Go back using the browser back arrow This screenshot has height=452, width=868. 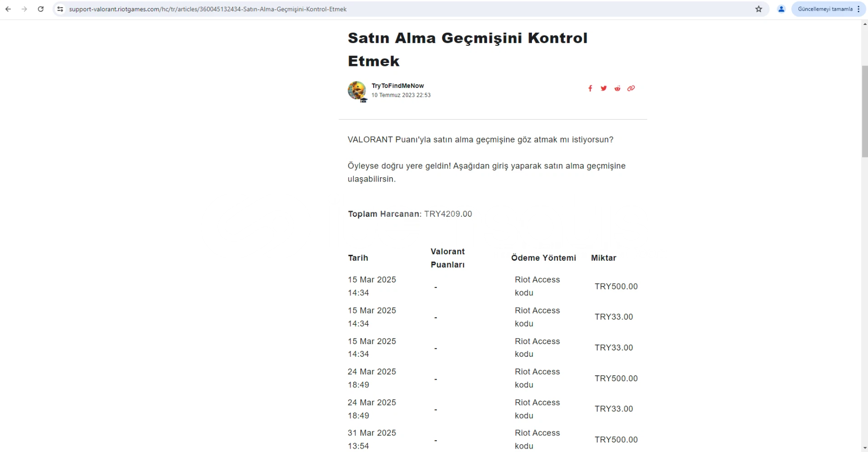8,9
